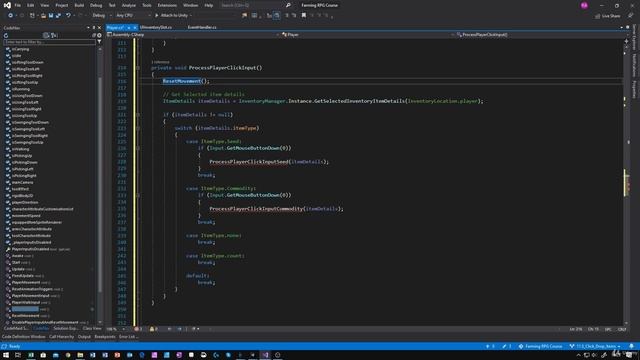This screenshot has width=640, height=360.
Task: Open the Analyze menu
Action: point(129,5)
